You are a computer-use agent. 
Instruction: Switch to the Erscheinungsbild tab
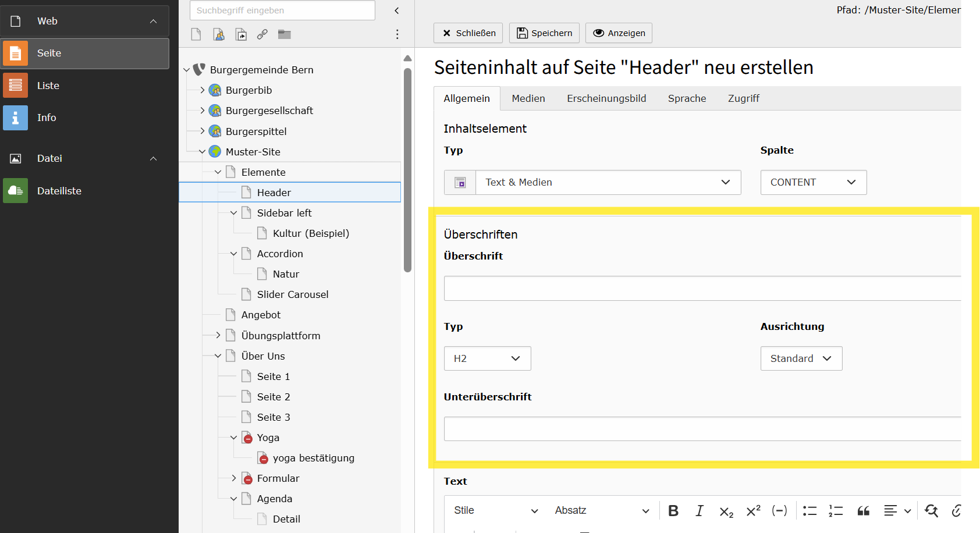(x=606, y=98)
